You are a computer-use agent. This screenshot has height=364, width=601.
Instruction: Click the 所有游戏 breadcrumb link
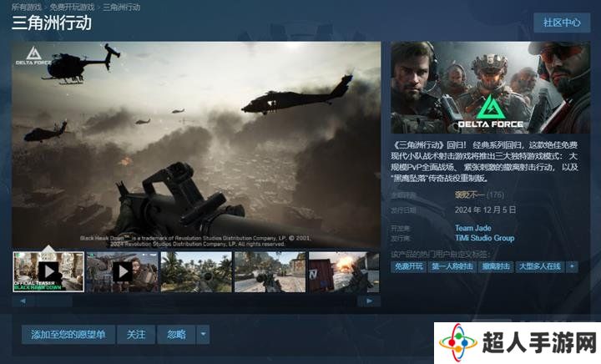[x=27, y=7]
